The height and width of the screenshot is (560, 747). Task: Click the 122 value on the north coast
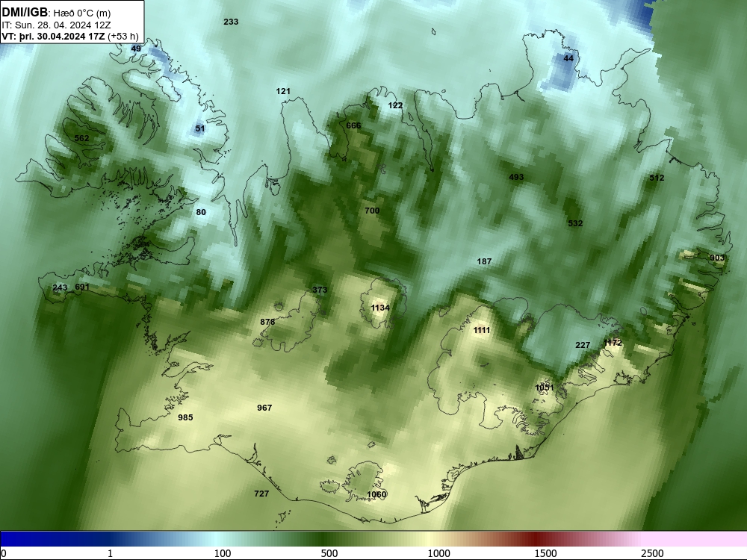pyautogui.click(x=395, y=105)
